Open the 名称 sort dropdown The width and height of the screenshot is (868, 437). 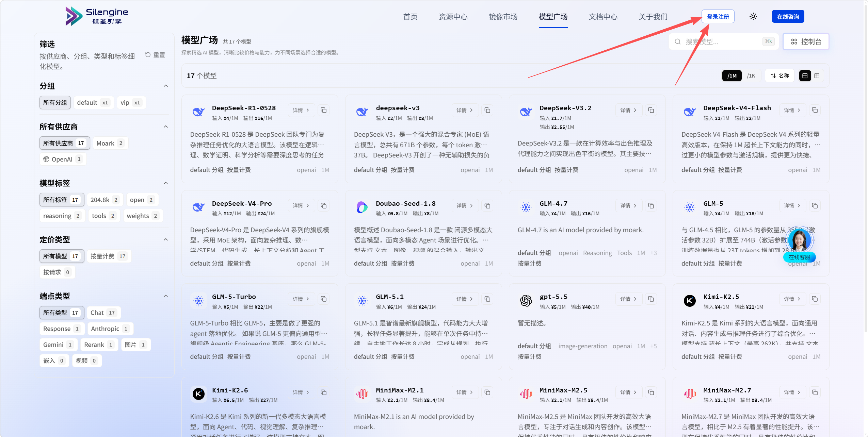779,75
